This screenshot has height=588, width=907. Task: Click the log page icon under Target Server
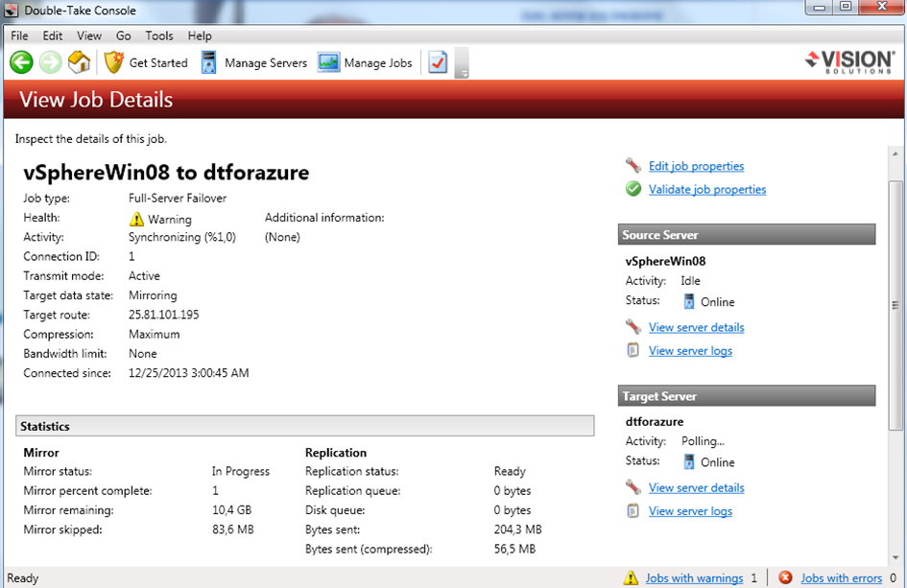coord(633,511)
